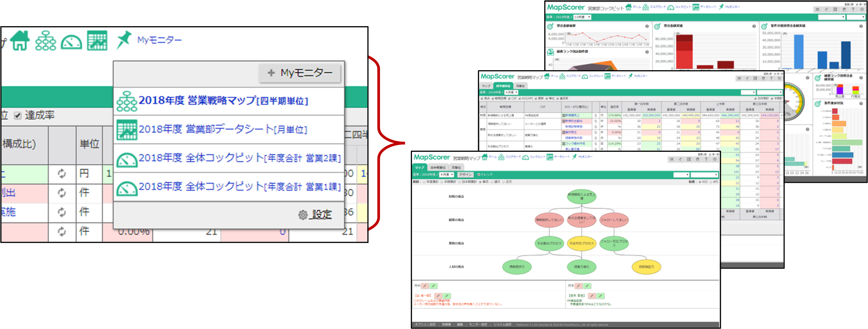Click the refresh icon in the 円 row
The image size is (868, 329).
coord(62,174)
